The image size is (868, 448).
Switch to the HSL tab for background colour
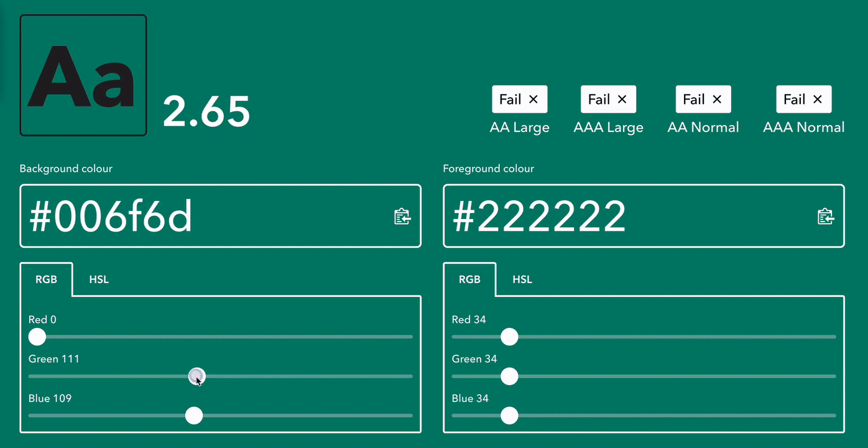pos(98,279)
